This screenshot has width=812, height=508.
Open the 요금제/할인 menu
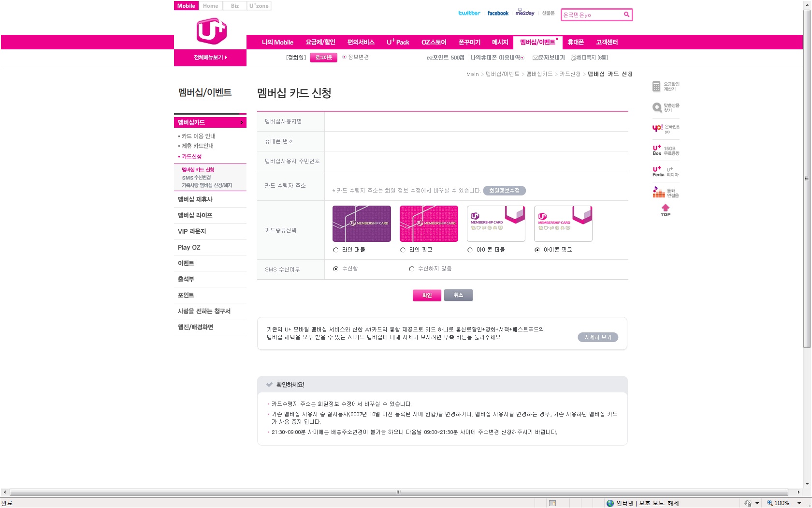320,42
